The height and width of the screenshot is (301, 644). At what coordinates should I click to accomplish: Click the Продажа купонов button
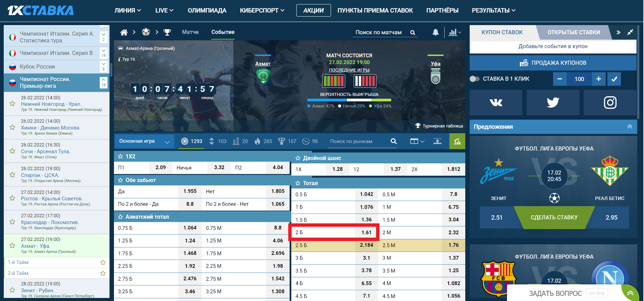[553, 63]
